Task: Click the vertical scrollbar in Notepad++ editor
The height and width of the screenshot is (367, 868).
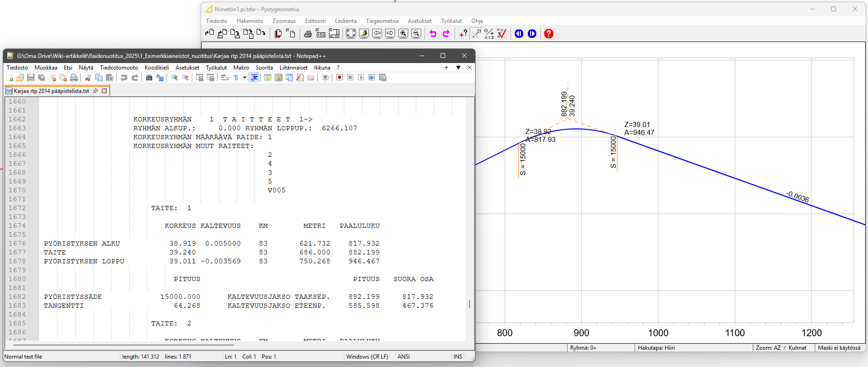Action: (x=469, y=304)
